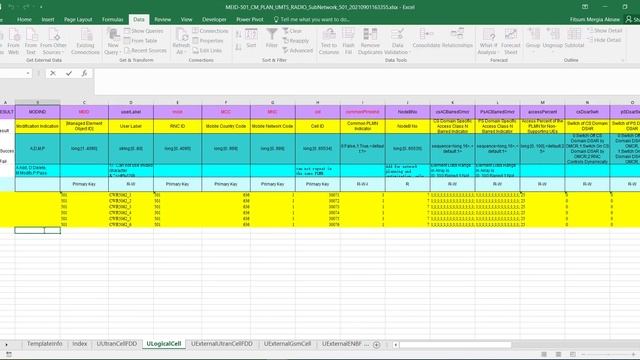The image size is (640, 360).
Task: Select the 'User Label' description cell
Action: pos(131,126)
